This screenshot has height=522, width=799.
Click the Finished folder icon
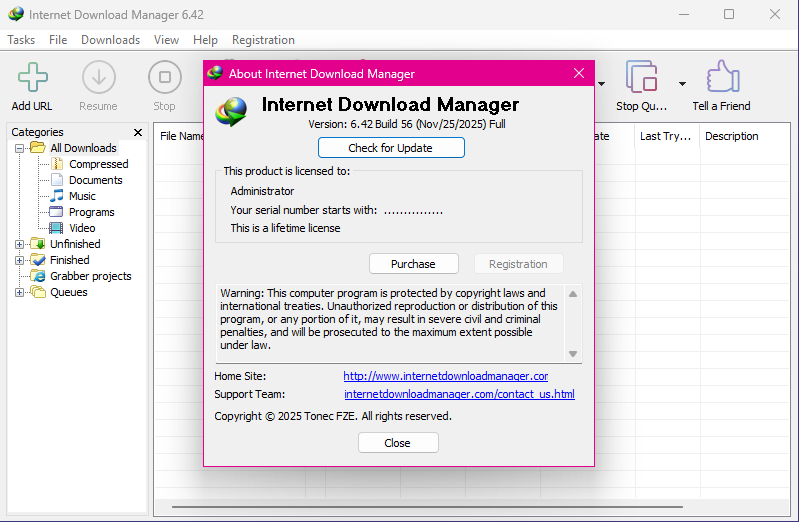pyautogui.click(x=38, y=260)
